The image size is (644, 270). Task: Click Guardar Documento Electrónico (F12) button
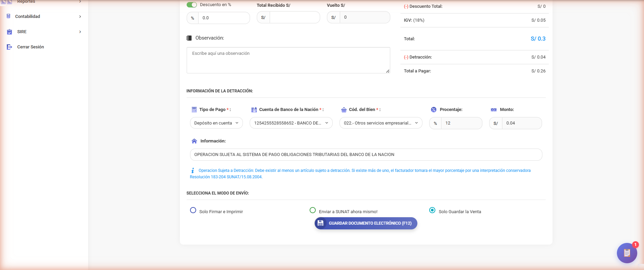coord(366,223)
